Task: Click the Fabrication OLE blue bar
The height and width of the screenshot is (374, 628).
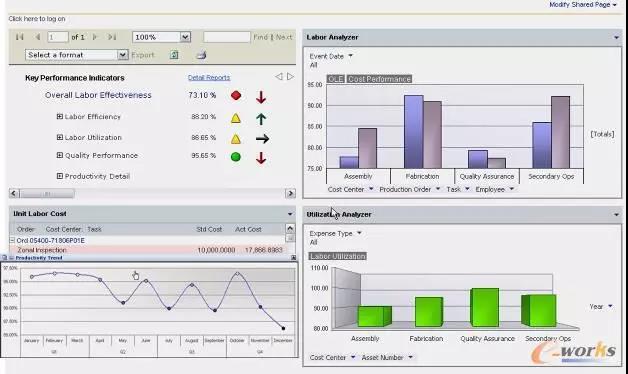Action: click(x=414, y=132)
